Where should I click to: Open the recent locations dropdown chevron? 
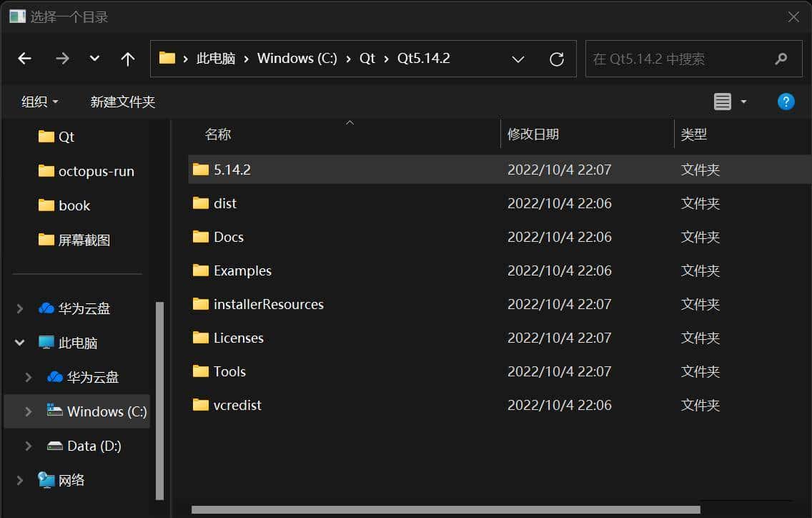point(94,59)
